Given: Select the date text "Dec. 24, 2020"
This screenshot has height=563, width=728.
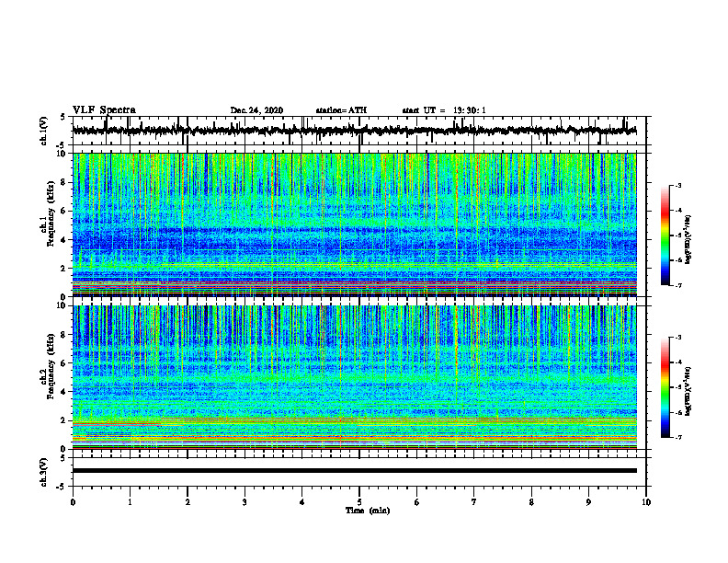Looking at the screenshot, I should point(256,110).
